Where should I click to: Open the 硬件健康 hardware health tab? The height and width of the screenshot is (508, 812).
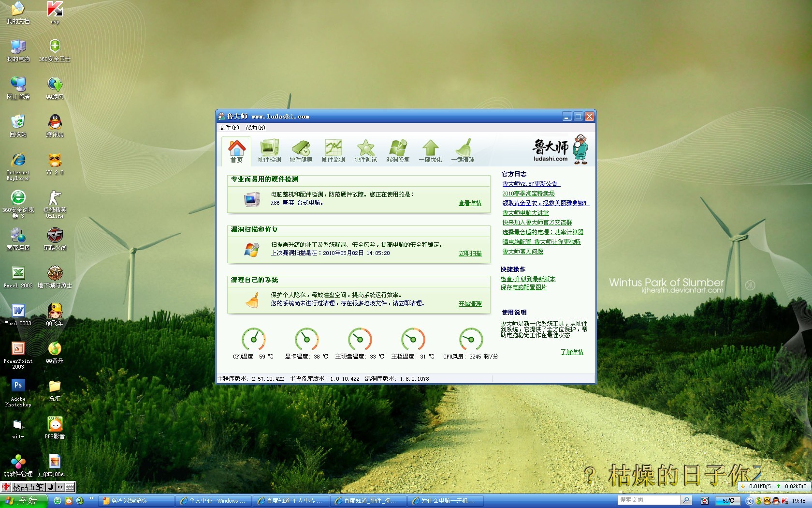[x=301, y=151]
